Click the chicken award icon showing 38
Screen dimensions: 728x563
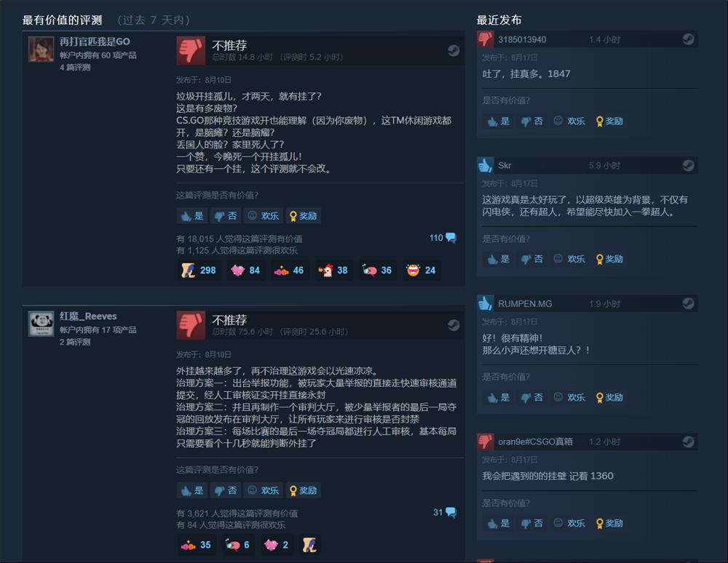click(x=325, y=270)
